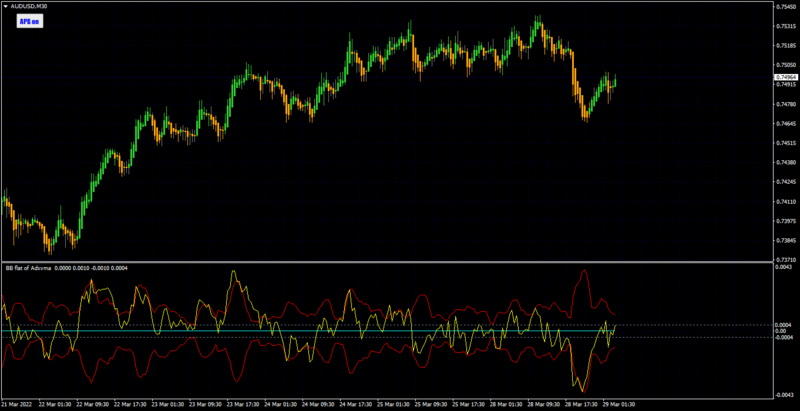Click the 25 Mar 01:30 time label
Screen dimensions: 800x411
point(393,403)
